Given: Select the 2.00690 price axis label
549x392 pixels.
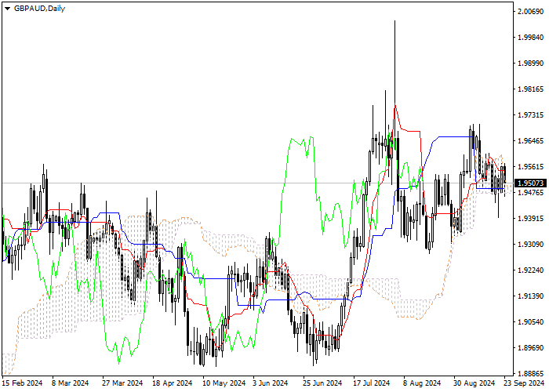Looking at the screenshot, I should tap(530, 12).
